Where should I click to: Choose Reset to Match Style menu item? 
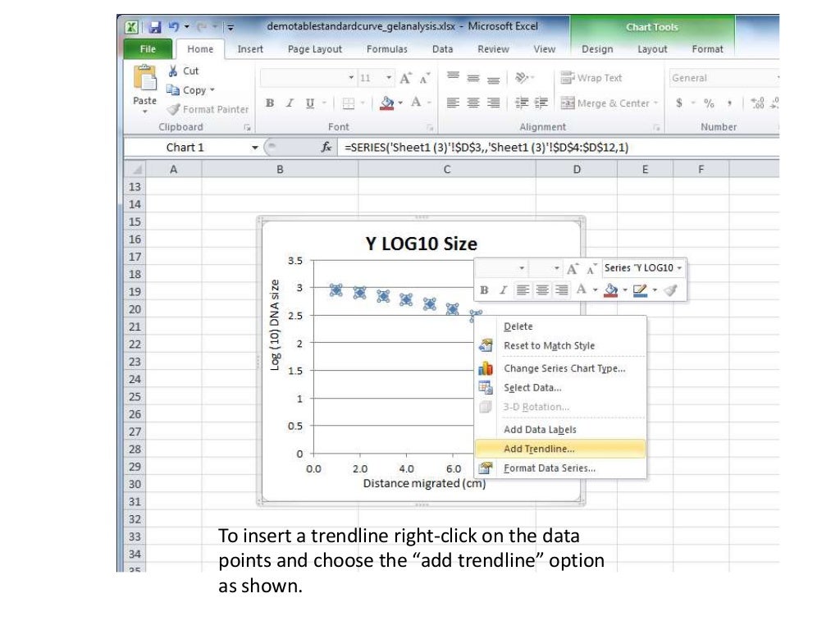(x=559, y=346)
